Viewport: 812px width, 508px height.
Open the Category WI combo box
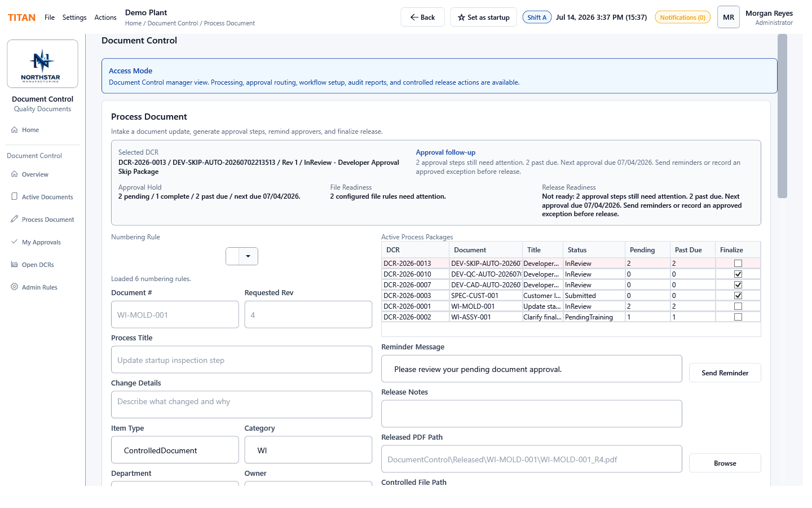click(308, 450)
